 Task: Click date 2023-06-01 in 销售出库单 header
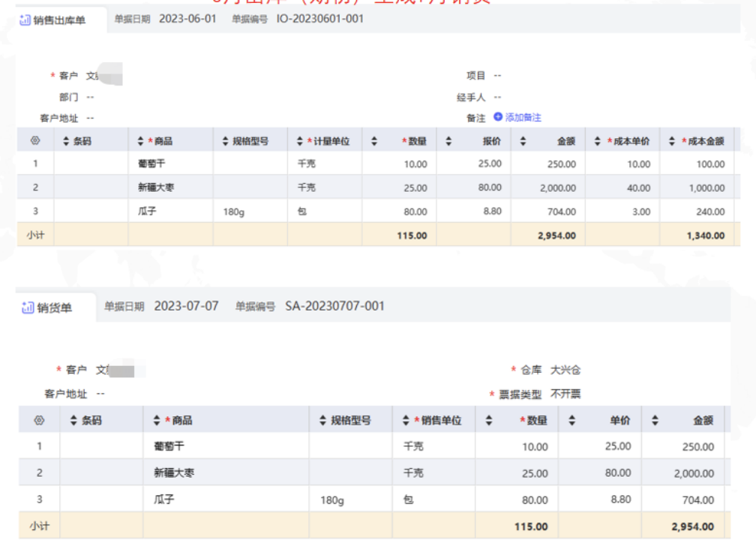tap(187, 19)
